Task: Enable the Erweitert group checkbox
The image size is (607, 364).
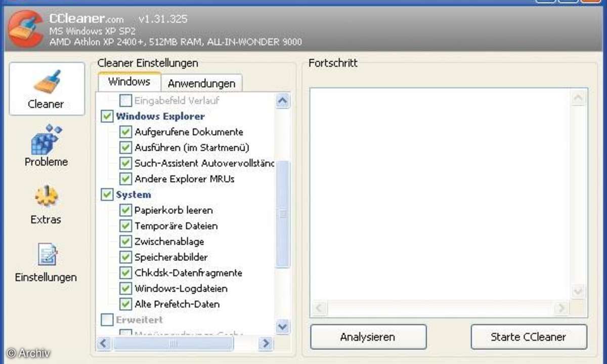Action: (107, 320)
